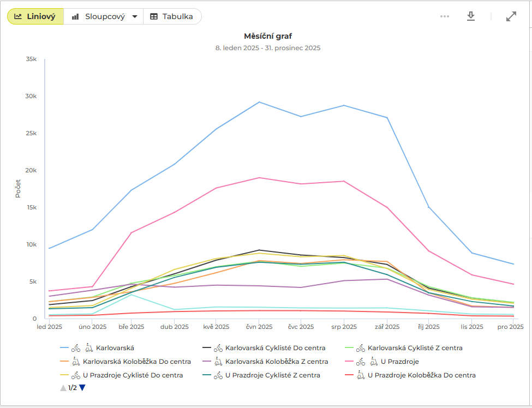Click orange Karlovarská Koloběžka Do centra color line
The image size is (532, 408).
64,361
